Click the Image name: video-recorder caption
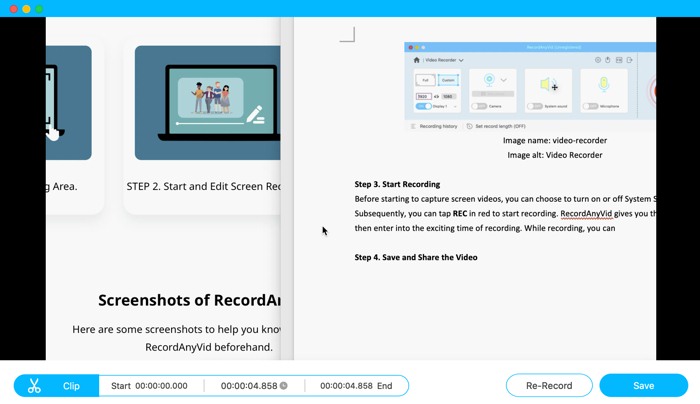Viewport: 700px width, 404px height. pos(555,140)
